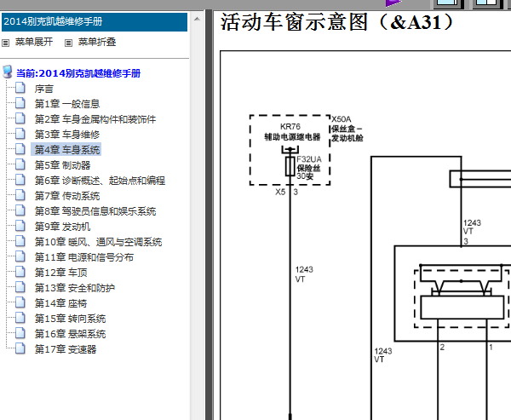
Task: Open 第14章 座椅
Action: (61, 303)
